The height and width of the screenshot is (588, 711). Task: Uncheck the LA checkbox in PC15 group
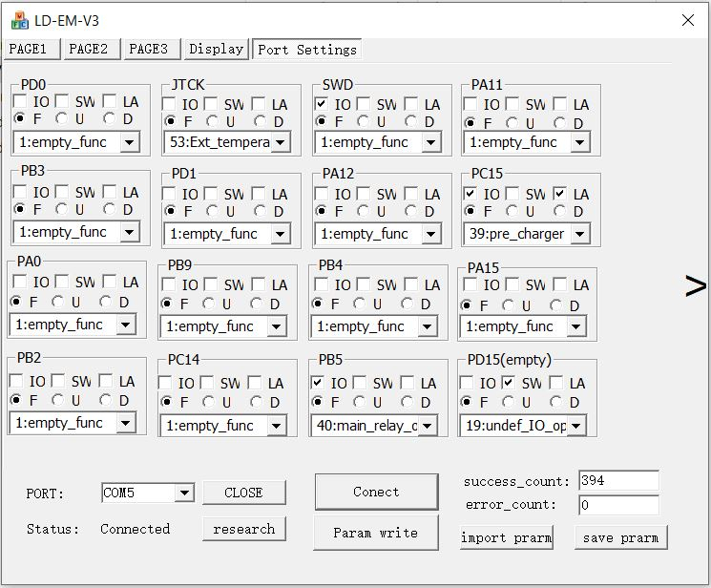[x=559, y=194]
